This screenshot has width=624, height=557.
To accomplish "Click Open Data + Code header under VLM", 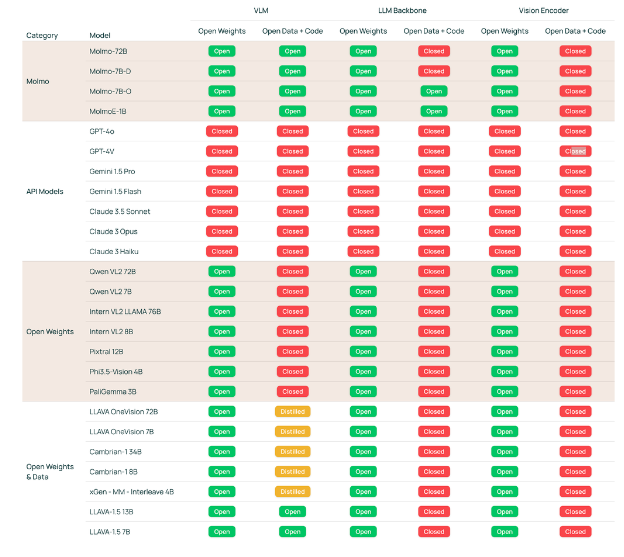I will [x=292, y=31].
